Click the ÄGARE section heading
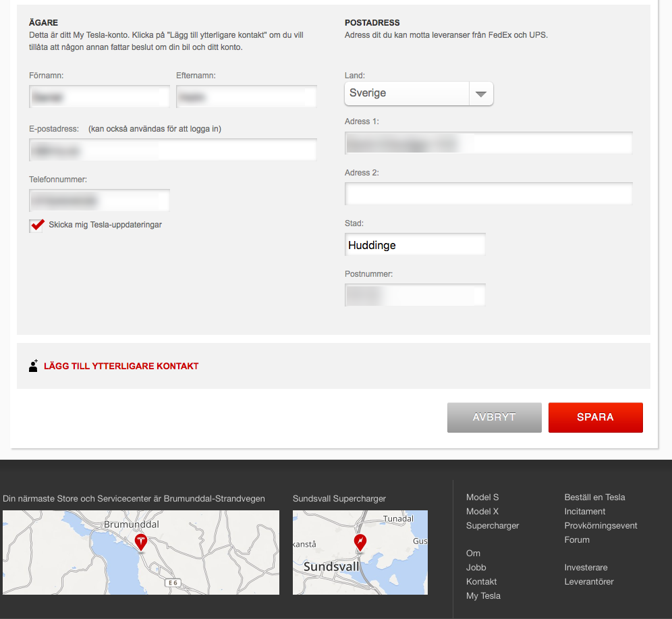Viewport: 672px width, 619px height. pyautogui.click(x=43, y=23)
